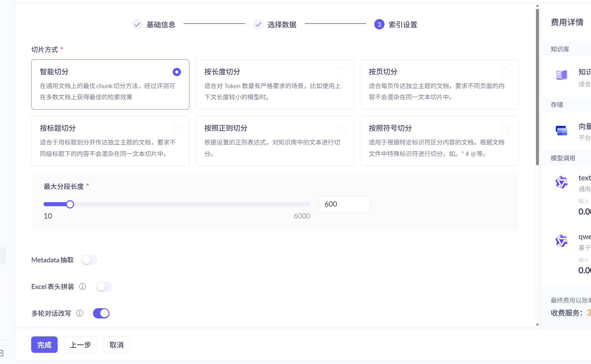This screenshot has width=591, height=364.
Task: Click the 最大分段长度 slider handle
Action: point(70,204)
